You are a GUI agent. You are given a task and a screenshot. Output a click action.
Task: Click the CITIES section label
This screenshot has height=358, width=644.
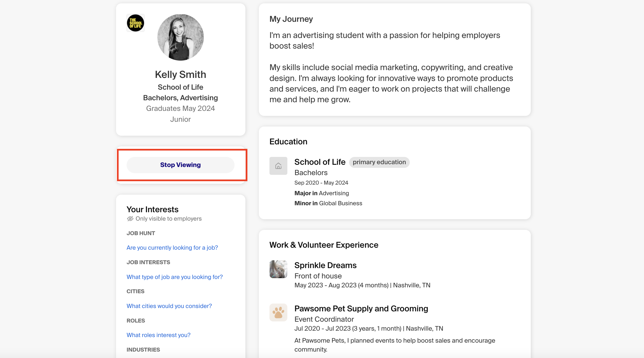pos(136,291)
